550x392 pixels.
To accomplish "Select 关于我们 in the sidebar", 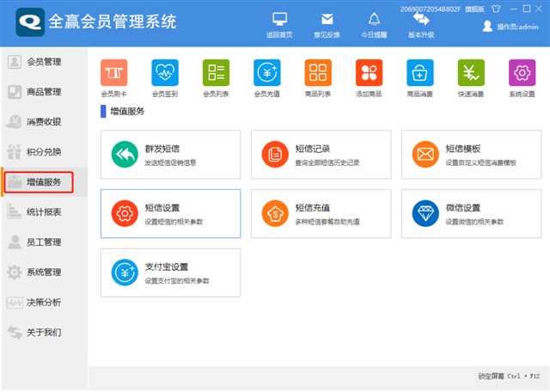I will (45, 332).
